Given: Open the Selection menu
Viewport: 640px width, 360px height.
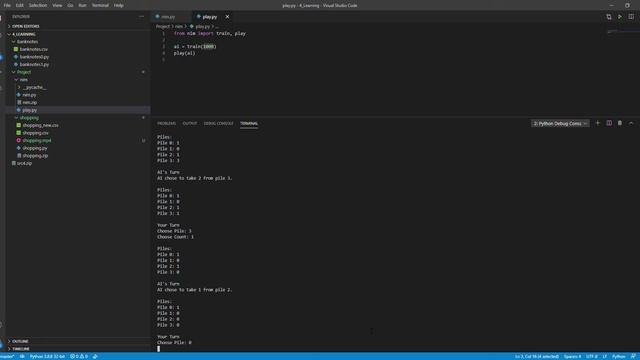Looking at the screenshot, I should point(38,5).
